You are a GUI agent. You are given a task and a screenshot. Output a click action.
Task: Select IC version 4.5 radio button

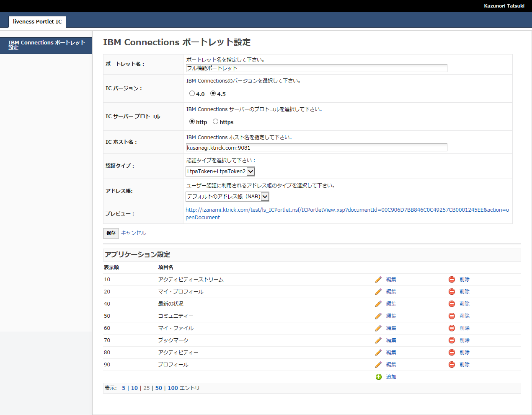(x=213, y=93)
